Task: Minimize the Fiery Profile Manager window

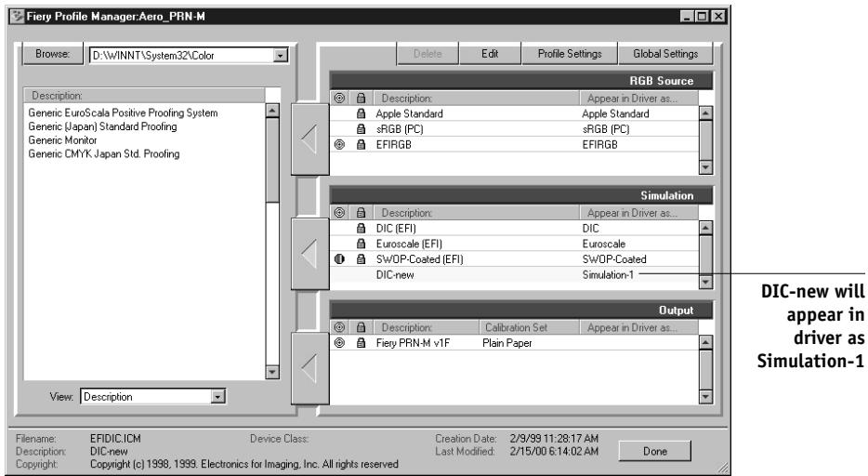Action: (687, 17)
